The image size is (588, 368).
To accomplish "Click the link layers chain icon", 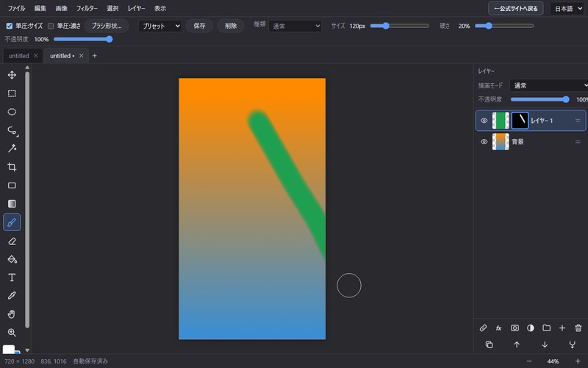I will 483,328.
